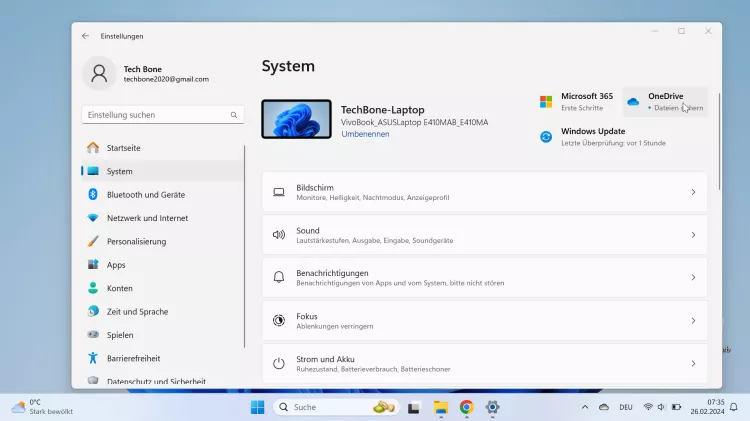Viewport: 750px width, 421px height.
Task: Click the Apps icon in the sidebar
Action: 93,265
